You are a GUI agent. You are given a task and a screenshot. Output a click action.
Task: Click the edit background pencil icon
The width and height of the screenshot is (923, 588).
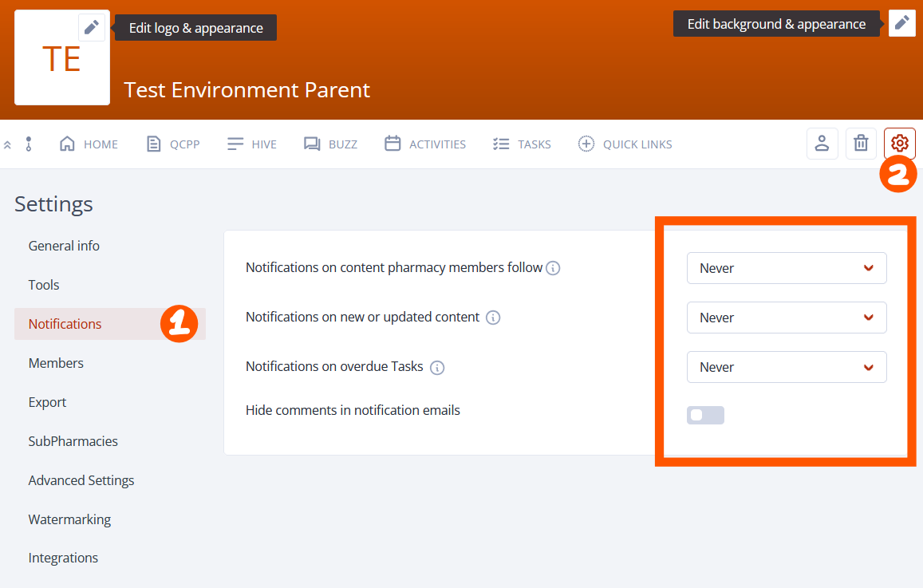(x=901, y=23)
